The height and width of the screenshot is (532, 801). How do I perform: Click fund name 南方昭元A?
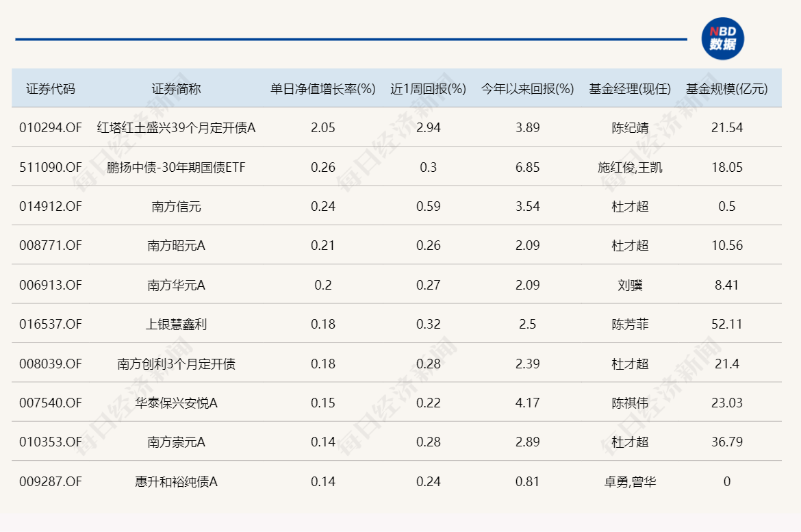click(x=176, y=245)
